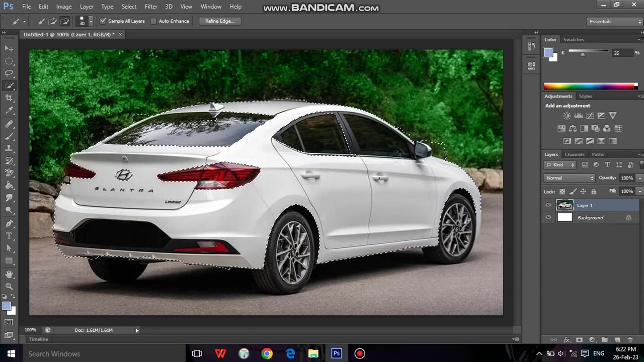Add a Brightness/Contrast adjustment
The width and height of the screenshot is (644, 362).
(567, 116)
